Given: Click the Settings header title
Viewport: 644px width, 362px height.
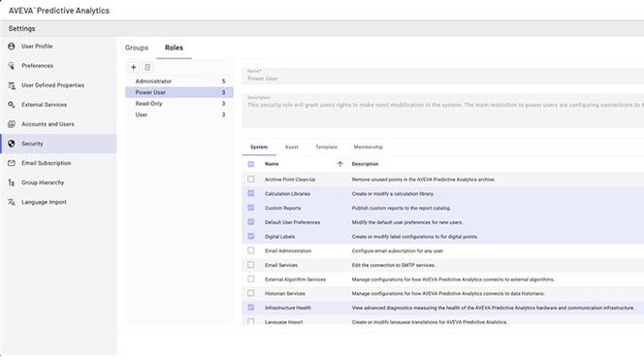Looking at the screenshot, I should click(21, 29).
